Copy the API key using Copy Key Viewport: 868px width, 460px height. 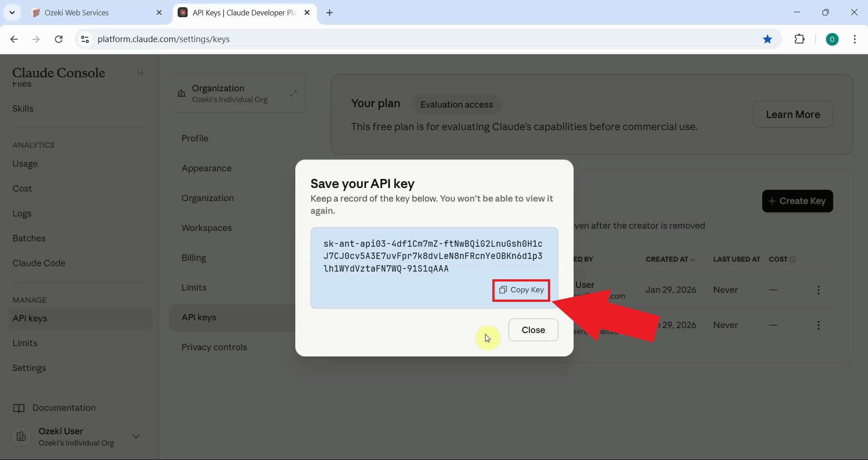(x=520, y=290)
